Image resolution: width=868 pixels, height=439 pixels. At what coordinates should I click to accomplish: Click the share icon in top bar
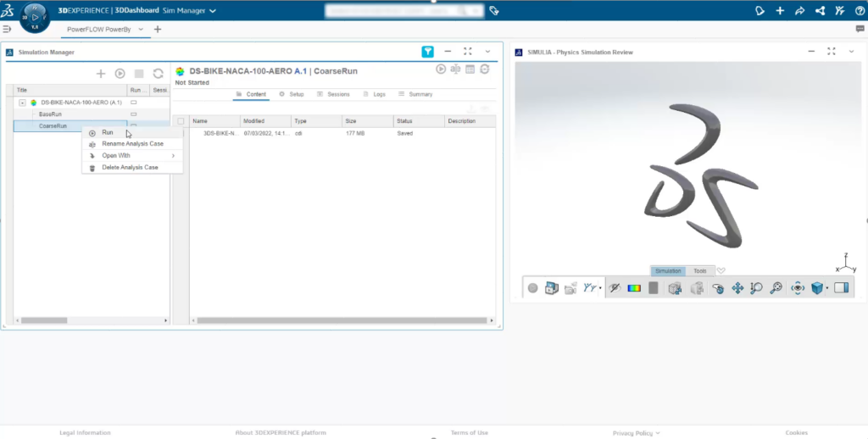point(820,11)
